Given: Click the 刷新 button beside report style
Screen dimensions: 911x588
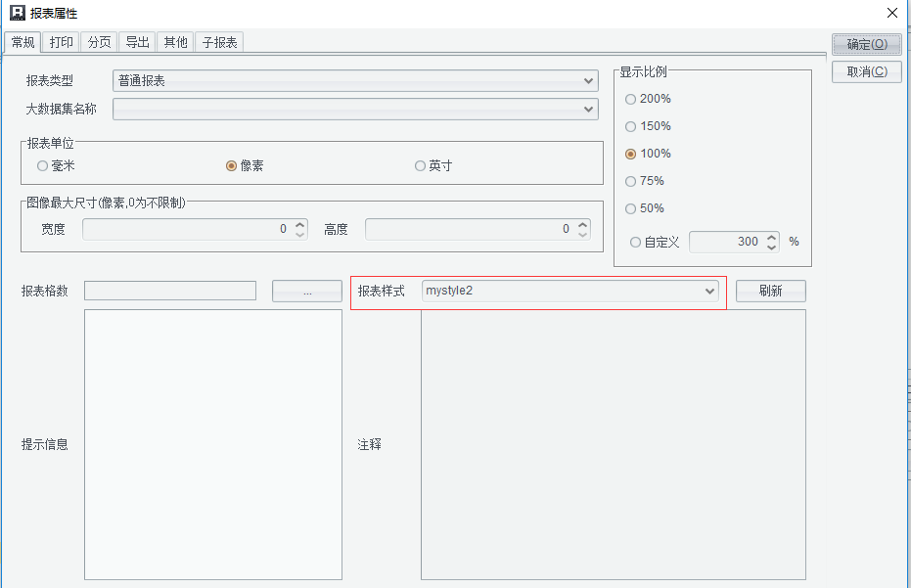Looking at the screenshot, I should click(770, 292).
